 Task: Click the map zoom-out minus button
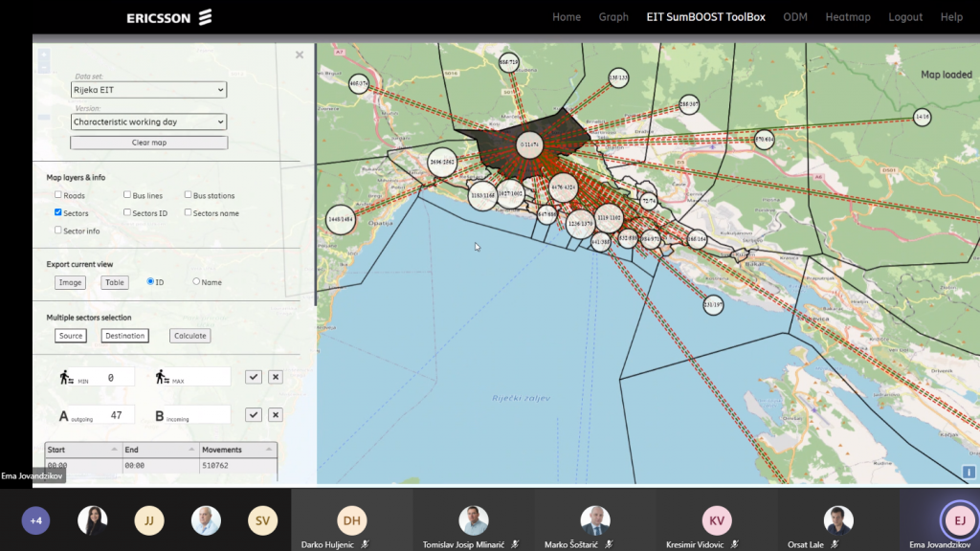[44, 68]
